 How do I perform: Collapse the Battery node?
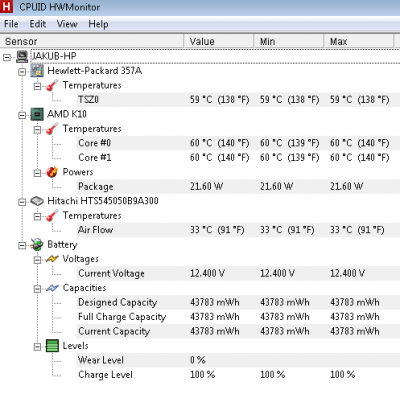(22, 245)
